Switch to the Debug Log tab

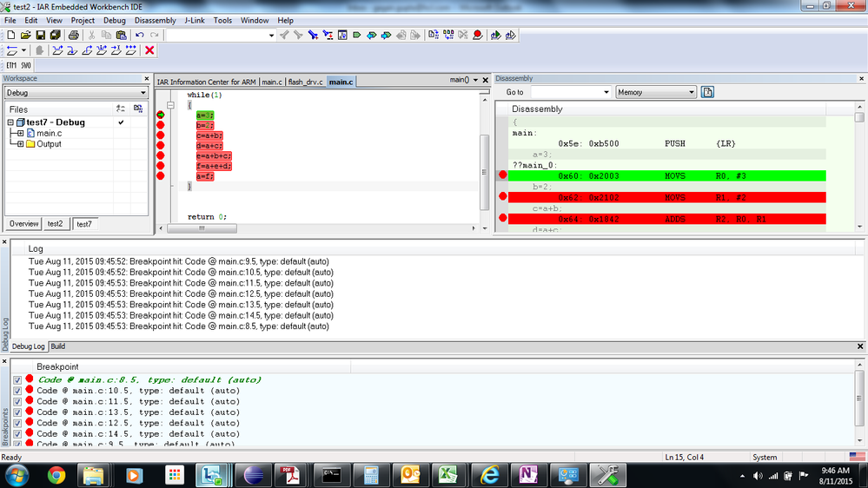[x=28, y=346]
